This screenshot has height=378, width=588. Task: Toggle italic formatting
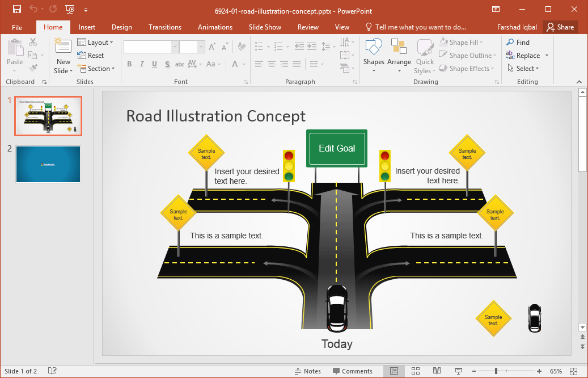pyautogui.click(x=142, y=64)
